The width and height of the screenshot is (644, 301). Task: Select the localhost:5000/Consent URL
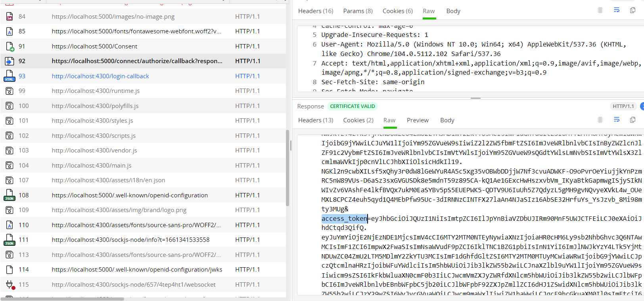pos(94,46)
